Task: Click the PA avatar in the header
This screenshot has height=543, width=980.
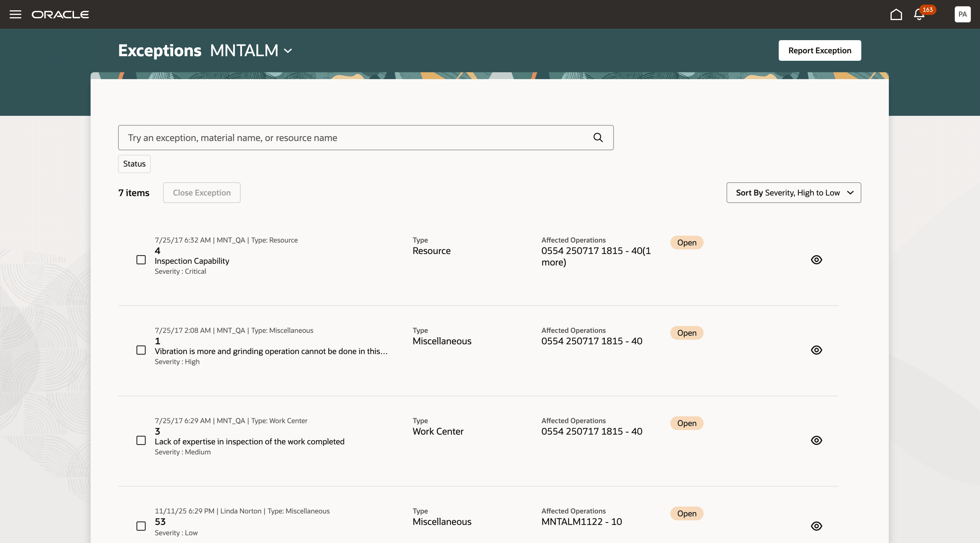Action: pos(962,14)
